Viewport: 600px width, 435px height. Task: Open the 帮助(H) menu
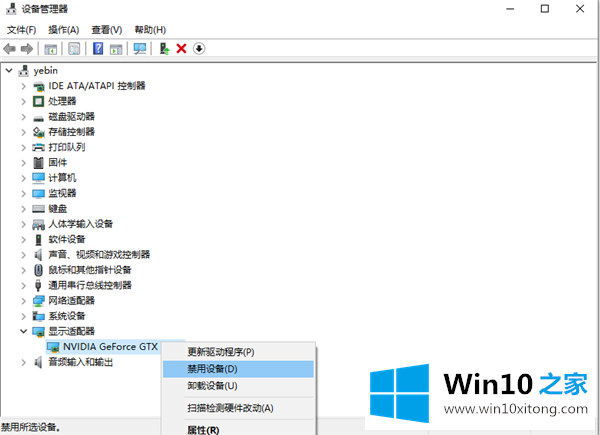tap(150, 30)
